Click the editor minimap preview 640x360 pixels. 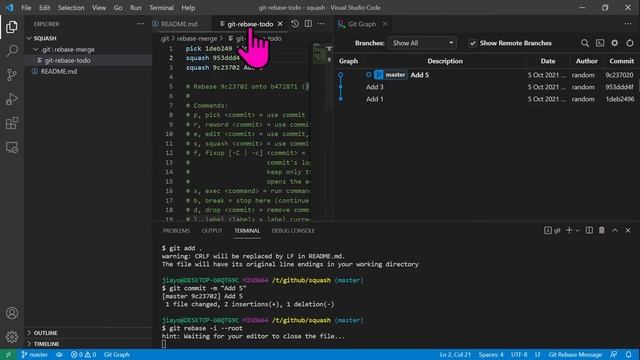pos(320,54)
